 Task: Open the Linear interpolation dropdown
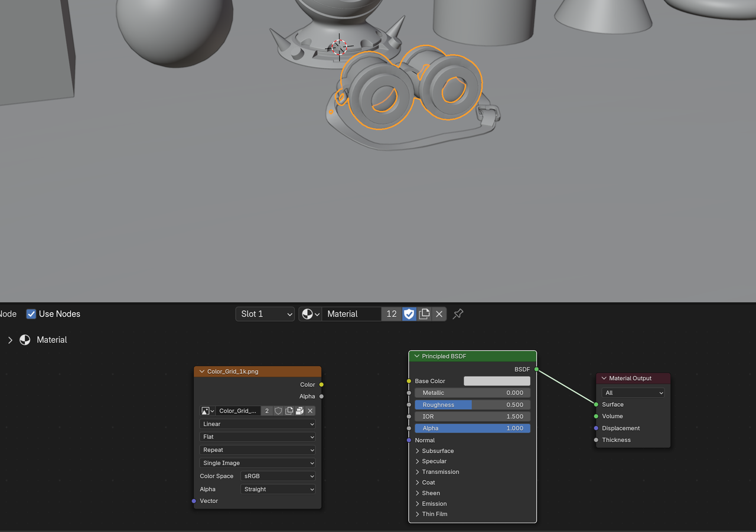[258, 424]
